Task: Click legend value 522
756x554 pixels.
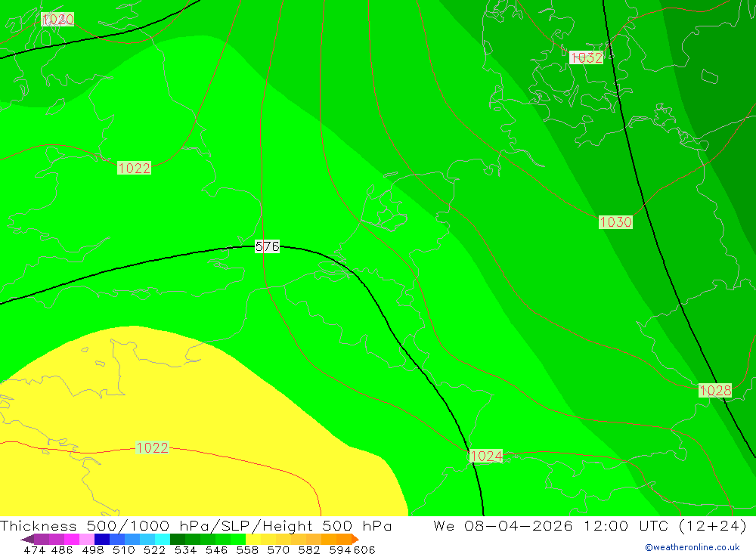Action: click(x=154, y=550)
